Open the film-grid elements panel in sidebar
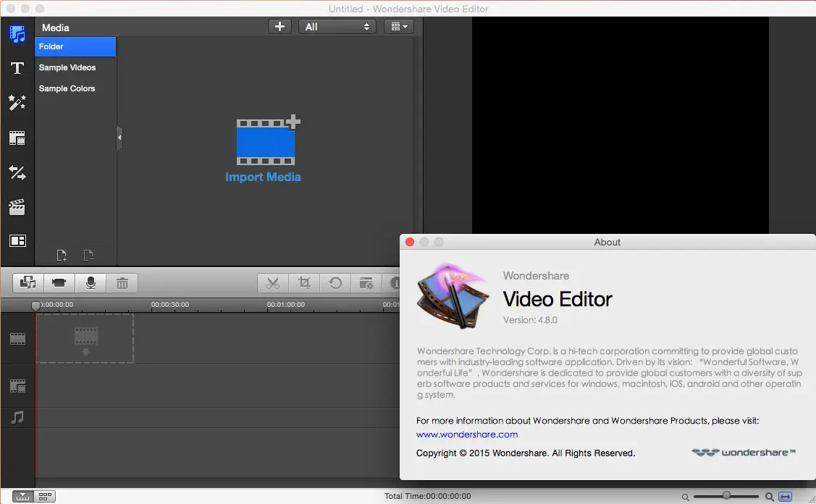816x504 pixels. 17,138
